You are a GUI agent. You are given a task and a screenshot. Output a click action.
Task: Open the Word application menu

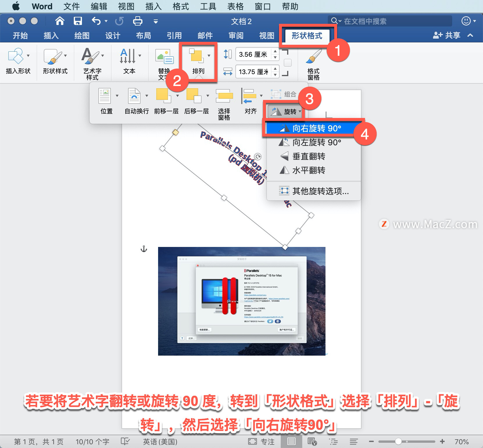pos(42,6)
